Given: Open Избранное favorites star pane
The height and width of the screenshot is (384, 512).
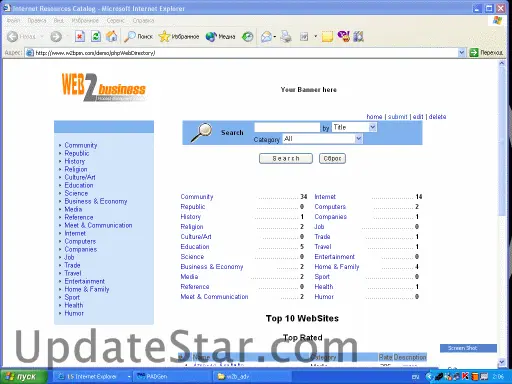Looking at the screenshot, I should 179,36.
